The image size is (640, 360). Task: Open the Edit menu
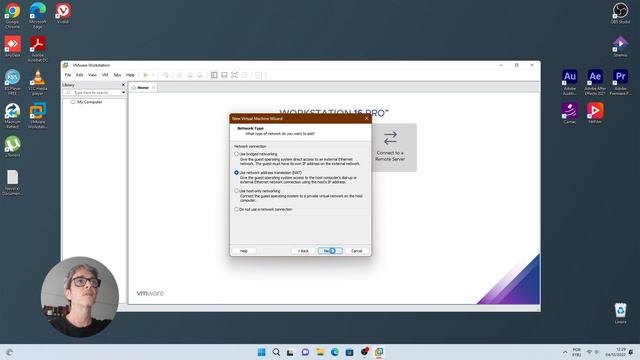[80, 75]
